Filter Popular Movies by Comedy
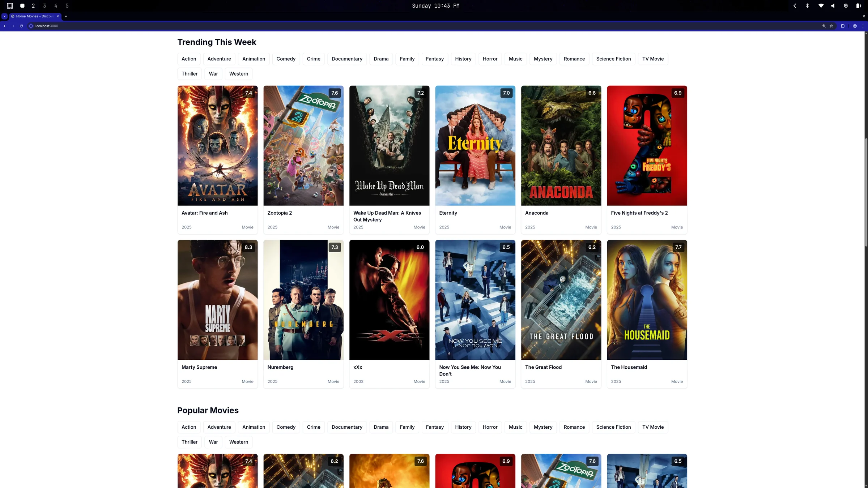 286,427
